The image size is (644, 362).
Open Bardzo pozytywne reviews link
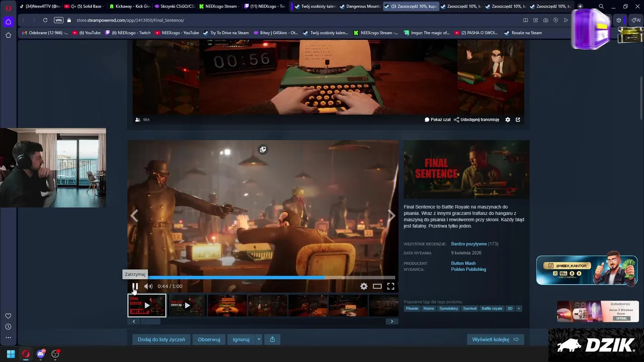pos(469,244)
